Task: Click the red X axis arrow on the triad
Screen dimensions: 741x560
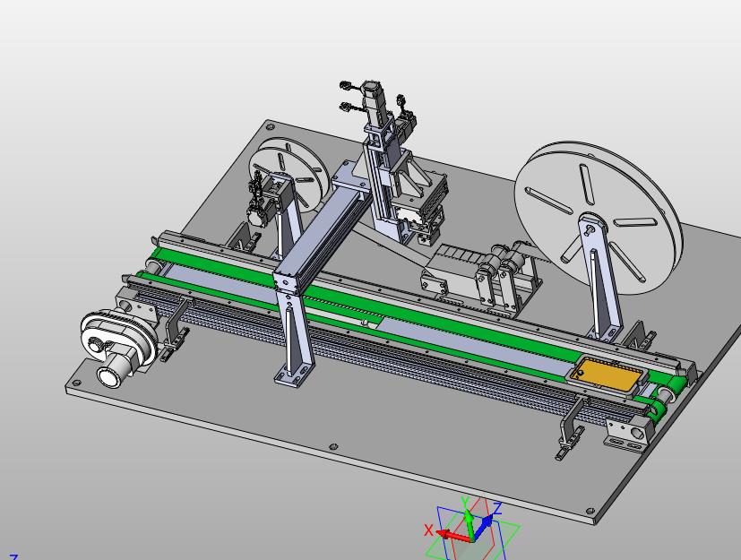Action: 452,536
